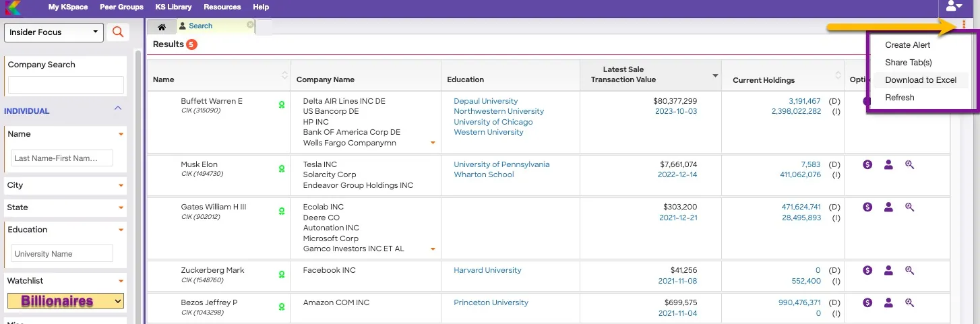Expand the Education filter arrow
Screen dimensions: 980x324
[x=121, y=230]
